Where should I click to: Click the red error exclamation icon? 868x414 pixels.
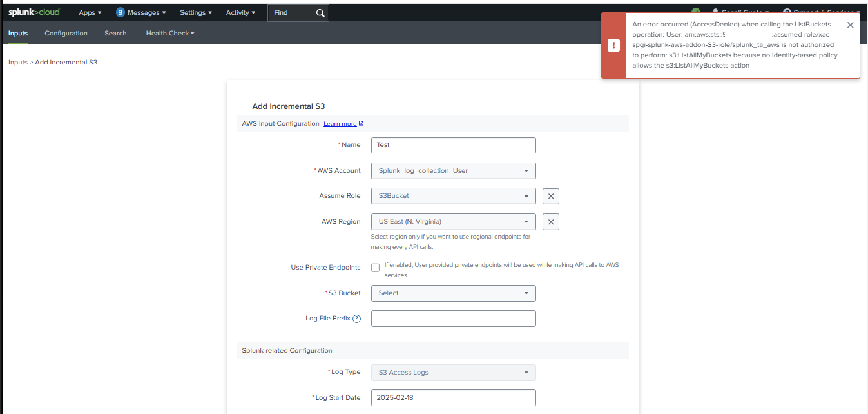[x=614, y=45]
